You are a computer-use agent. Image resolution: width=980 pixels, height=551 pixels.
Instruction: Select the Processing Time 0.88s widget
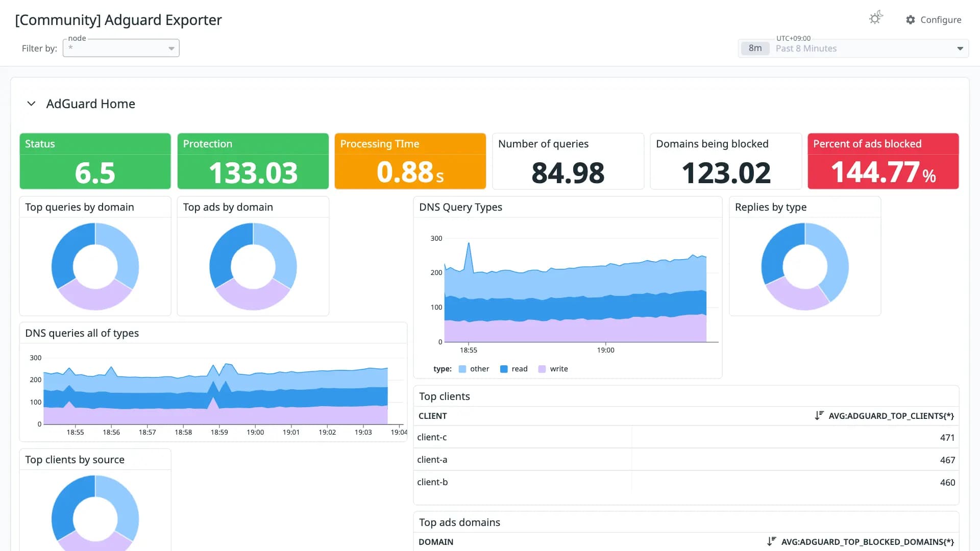click(410, 161)
